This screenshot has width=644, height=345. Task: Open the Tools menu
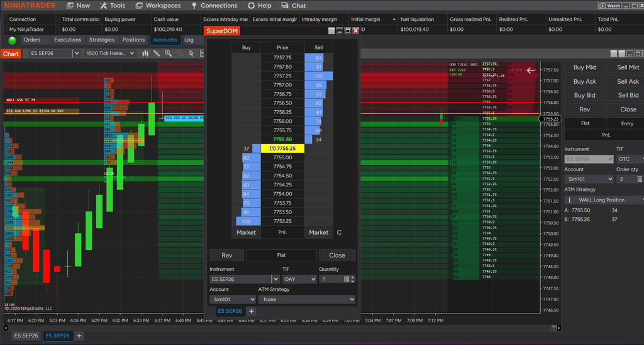click(x=112, y=5)
